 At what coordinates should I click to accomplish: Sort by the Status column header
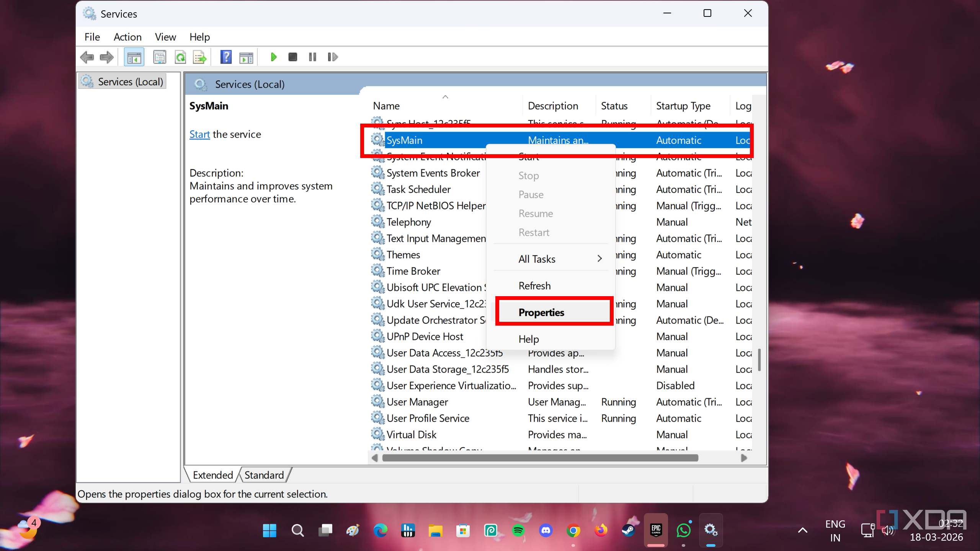coord(623,106)
